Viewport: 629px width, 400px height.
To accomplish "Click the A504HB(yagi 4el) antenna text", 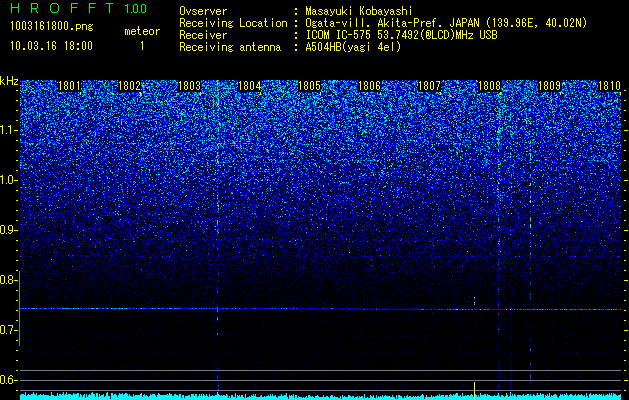I will tap(353, 47).
